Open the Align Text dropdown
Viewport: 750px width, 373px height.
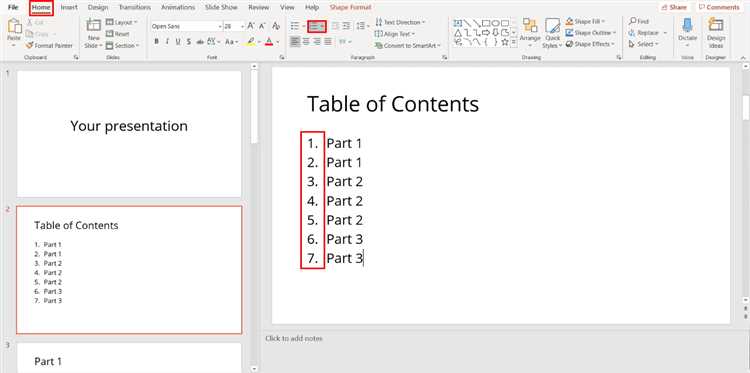(395, 34)
